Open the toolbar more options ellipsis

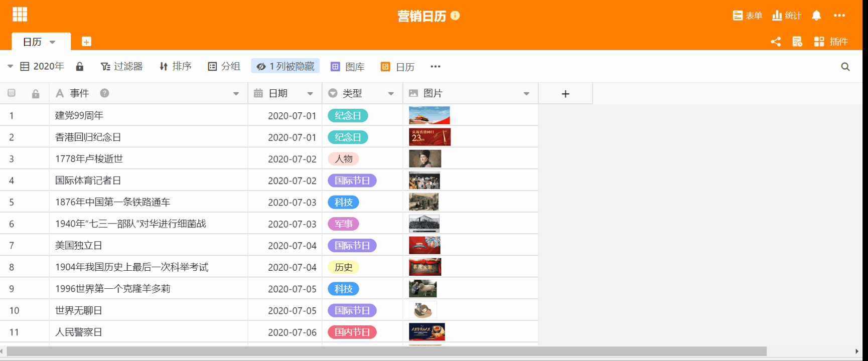(x=436, y=66)
